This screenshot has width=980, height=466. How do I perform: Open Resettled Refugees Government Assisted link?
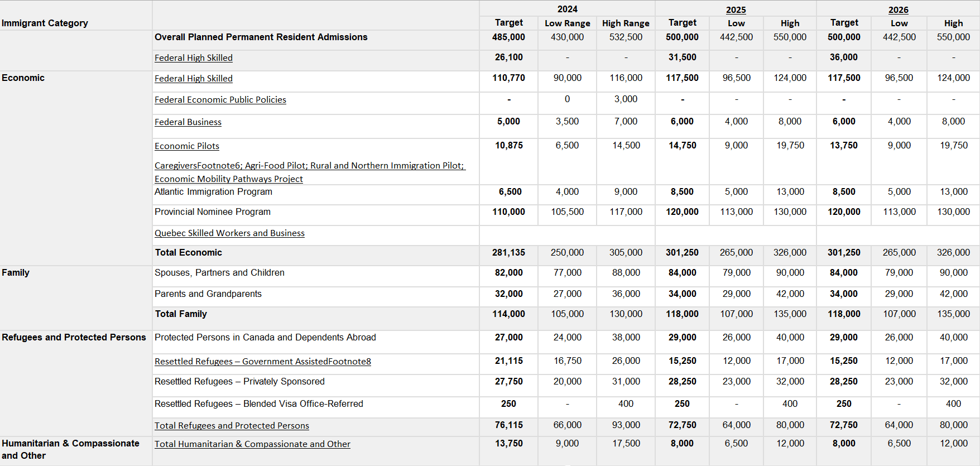(x=262, y=362)
